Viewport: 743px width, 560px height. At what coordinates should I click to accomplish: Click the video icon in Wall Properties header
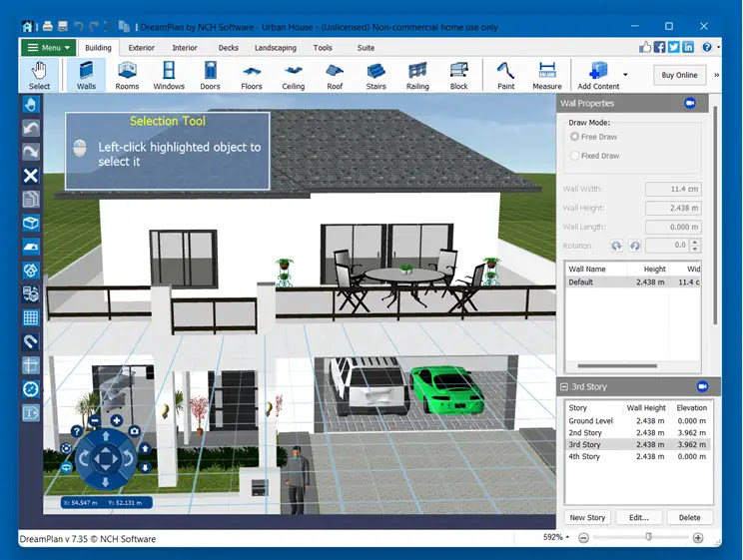(690, 103)
